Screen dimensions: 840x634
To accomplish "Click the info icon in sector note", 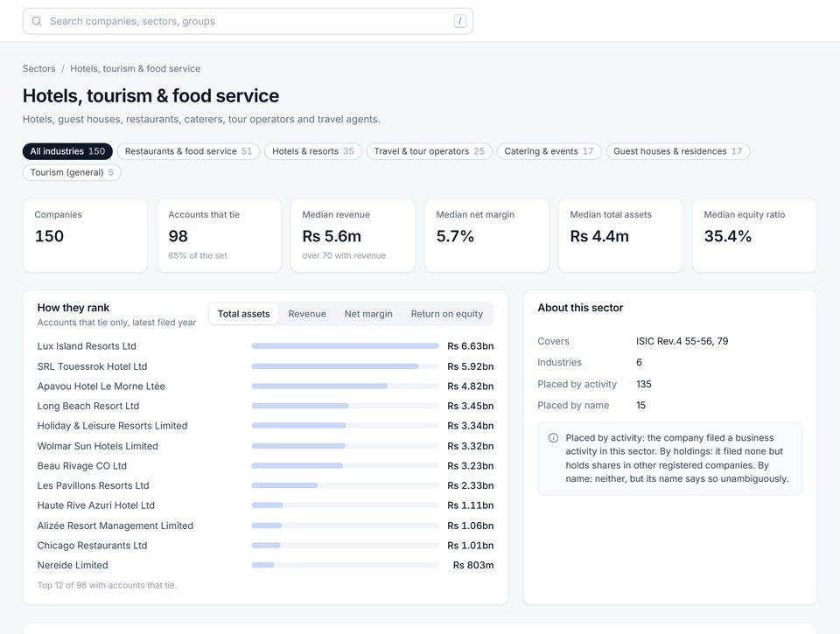I will (553, 438).
